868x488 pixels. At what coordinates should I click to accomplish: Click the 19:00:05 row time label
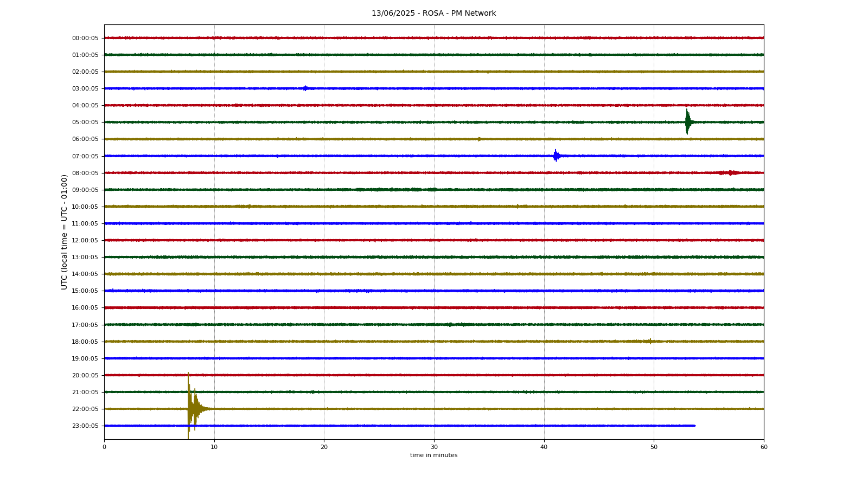[85, 359]
